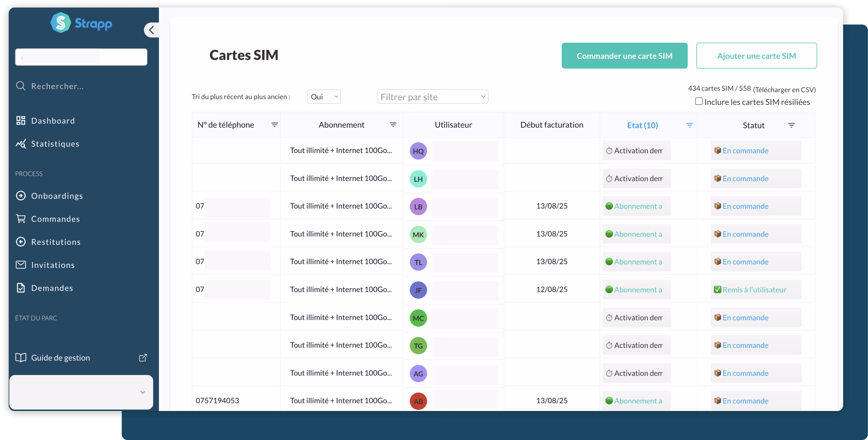Click Ajouter une carte SIM button
The height and width of the screenshot is (440, 868).
[756, 56]
